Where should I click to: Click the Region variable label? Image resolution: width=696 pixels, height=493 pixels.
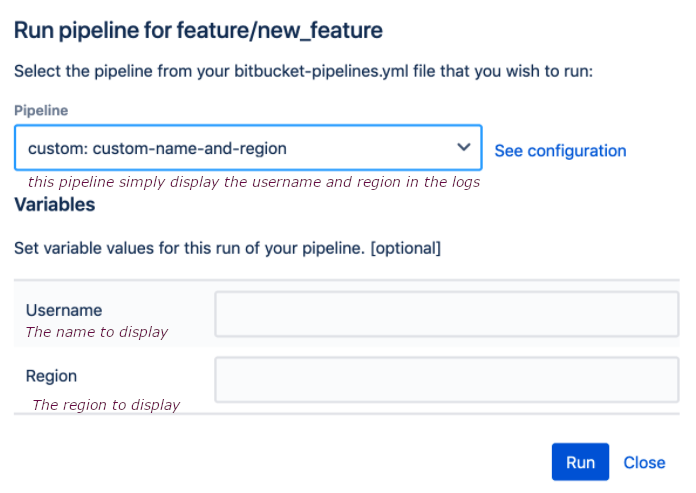coord(52,376)
